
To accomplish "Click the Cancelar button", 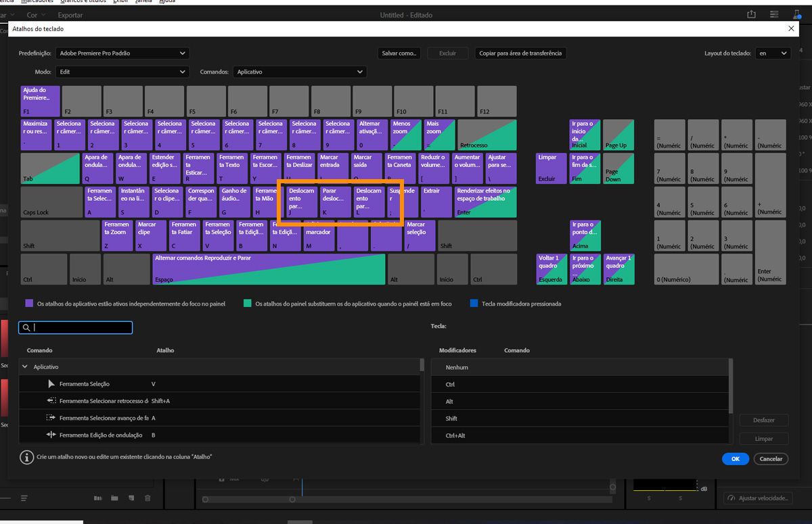I will pyautogui.click(x=771, y=458).
